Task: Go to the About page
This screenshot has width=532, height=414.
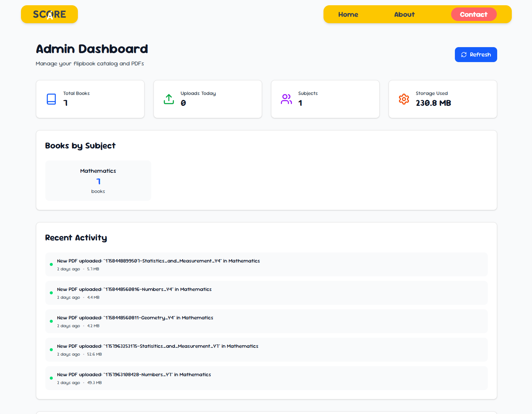Action: [x=404, y=15]
